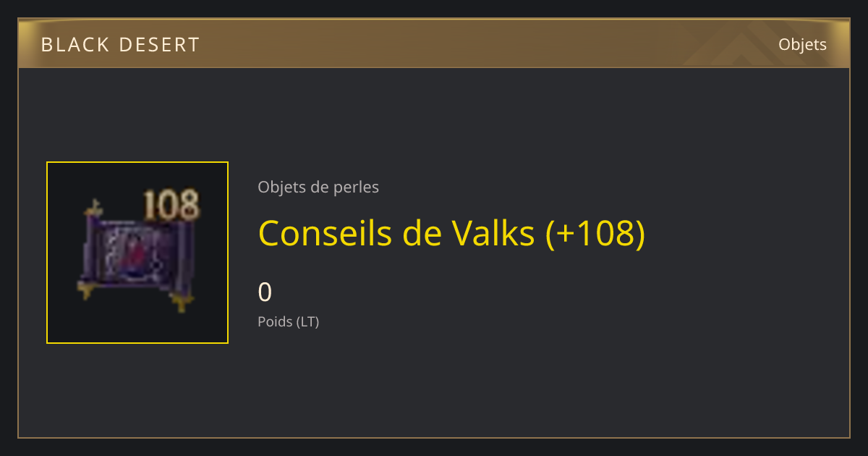This screenshot has width=868, height=456.
Task: Click the 108 number on the item icon
Action: 171,206
